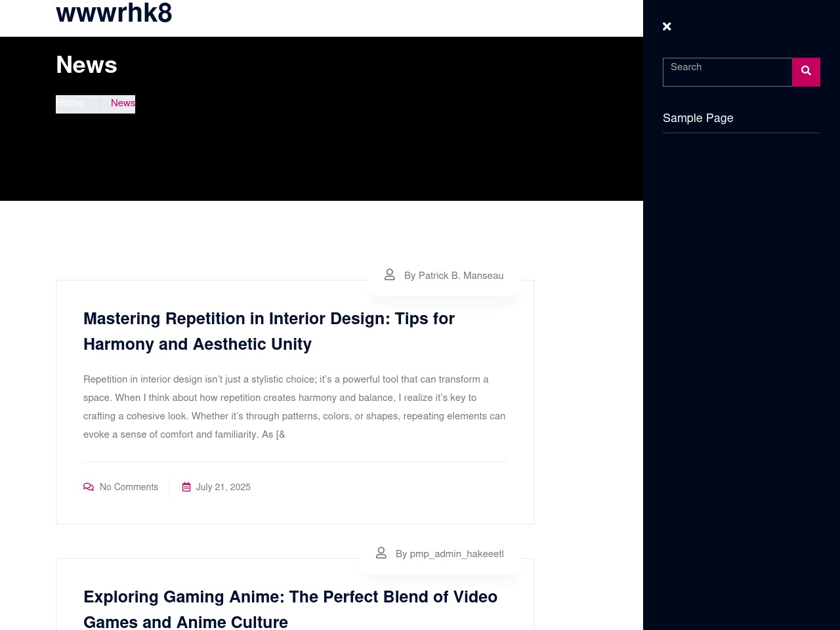Click the News page heading

pos(87,65)
